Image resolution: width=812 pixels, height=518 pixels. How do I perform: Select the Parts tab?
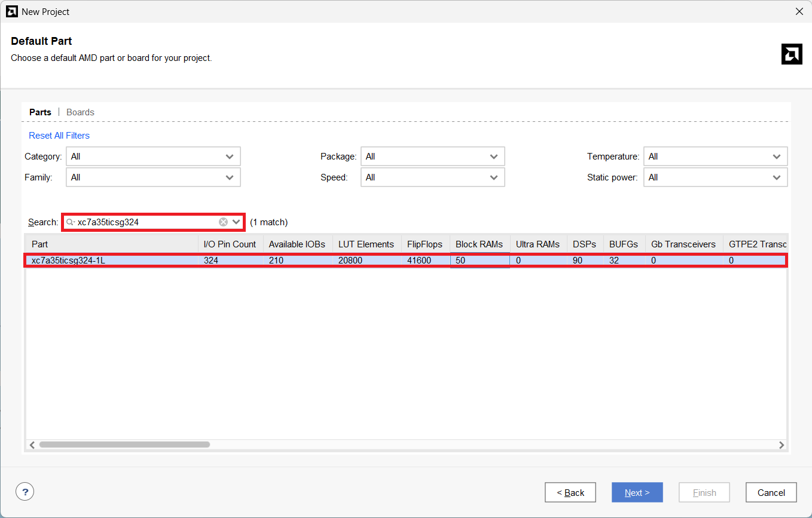(x=40, y=112)
